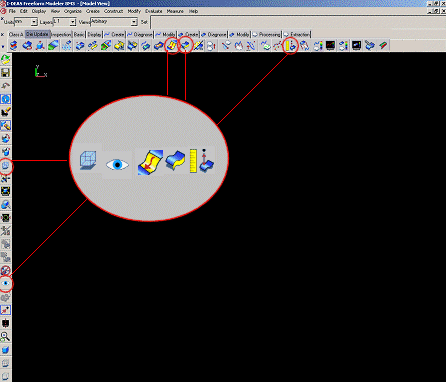Click the Sel input field
The width and height of the screenshot is (446, 382).
(x=298, y=22)
